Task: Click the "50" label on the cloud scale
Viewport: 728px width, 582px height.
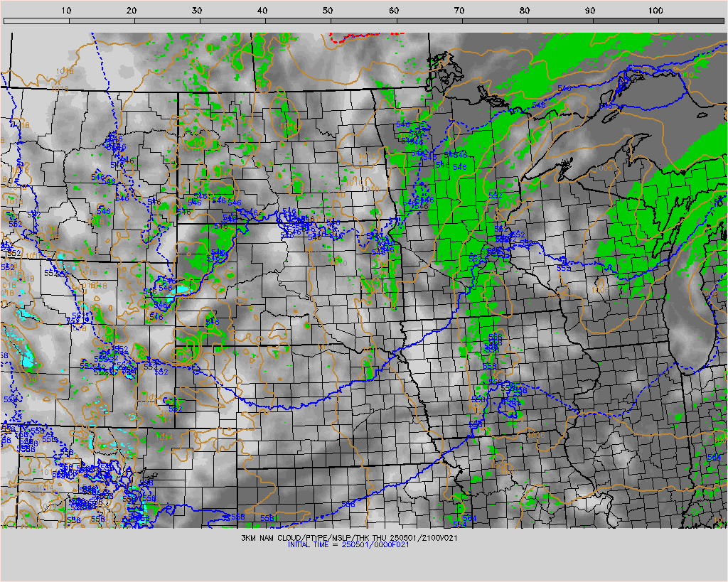Action: [x=328, y=10]
